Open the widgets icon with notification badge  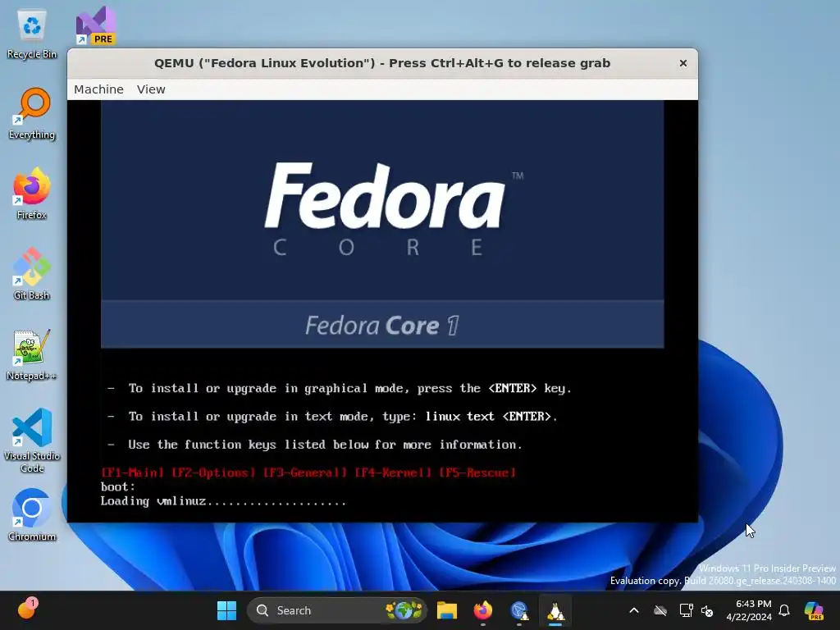(26, 609)
